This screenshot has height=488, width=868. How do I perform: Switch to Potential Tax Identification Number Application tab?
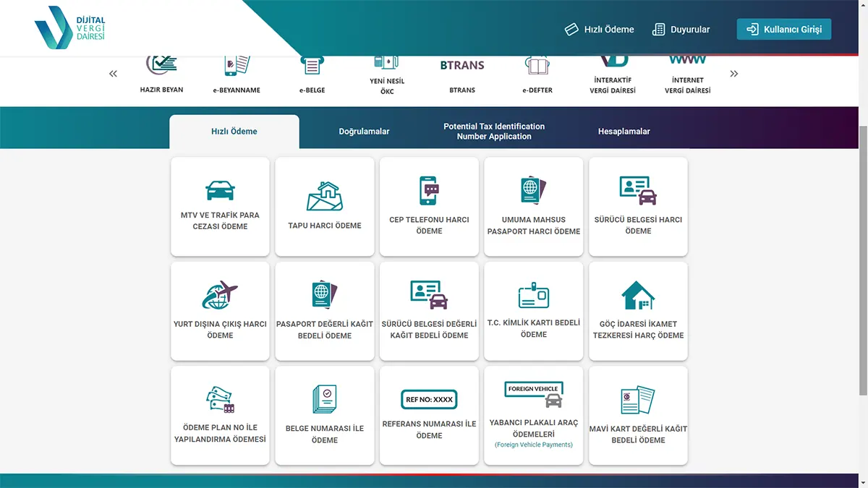pyautogui.click(x=494, y=132)
